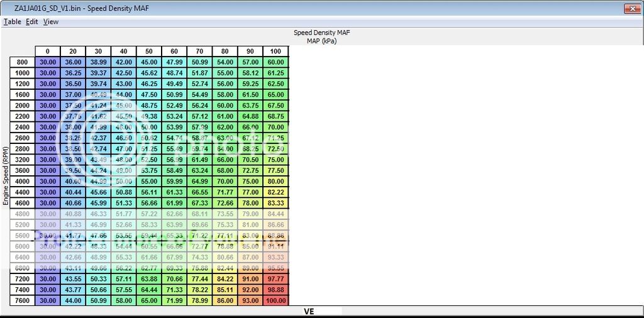Click the 55.00 cell in the 4000 RPM row
Screen dimensions: 644x318
(149, 181)
